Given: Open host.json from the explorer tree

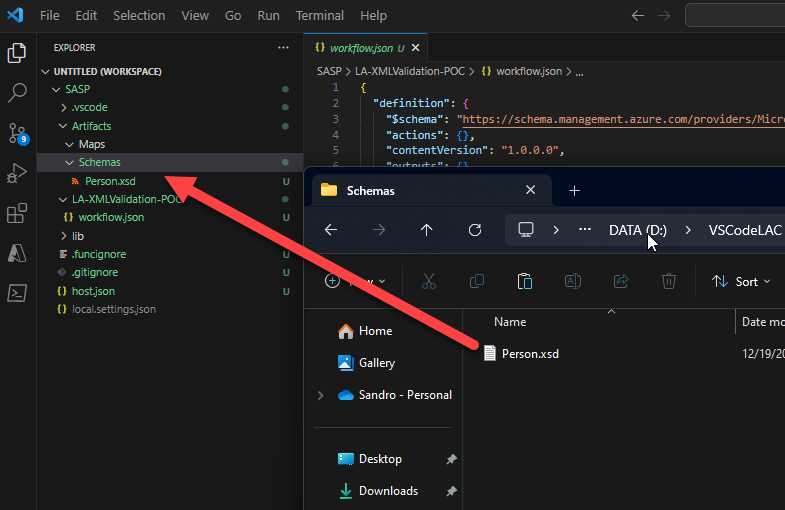Looking at the screenshot, I should coord(93,291).
